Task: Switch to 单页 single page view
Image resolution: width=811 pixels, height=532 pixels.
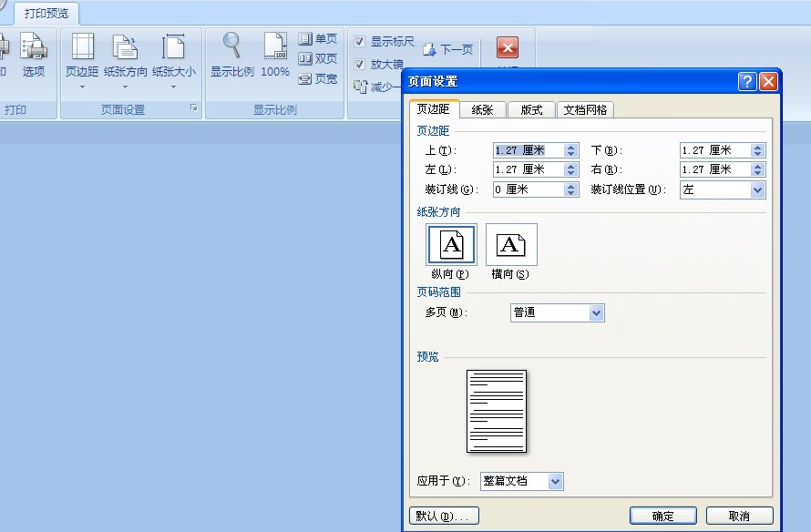Action: (317, 38)
